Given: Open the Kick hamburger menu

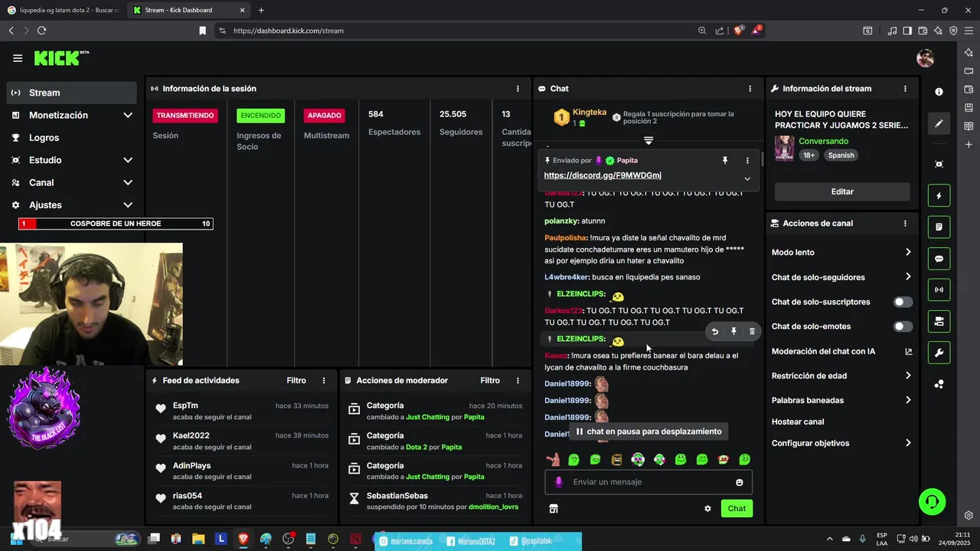Looking at the screenshot, I should point(18,58).
